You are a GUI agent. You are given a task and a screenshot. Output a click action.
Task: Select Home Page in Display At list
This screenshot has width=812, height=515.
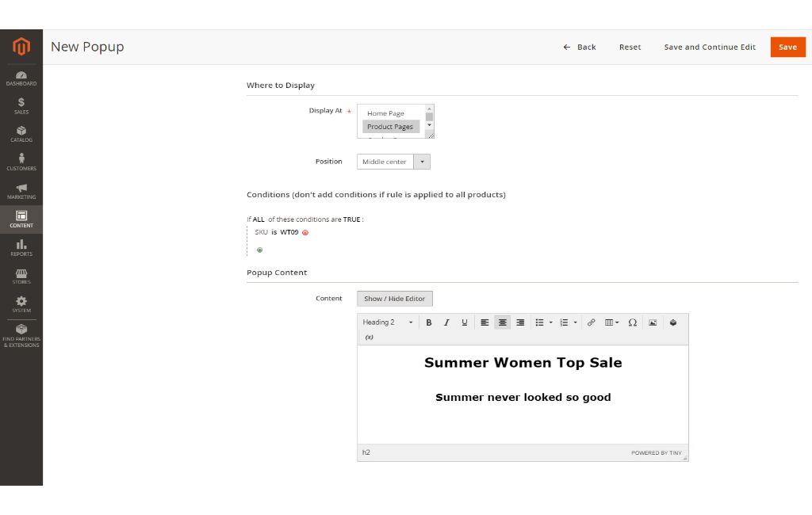coord(385,113)
